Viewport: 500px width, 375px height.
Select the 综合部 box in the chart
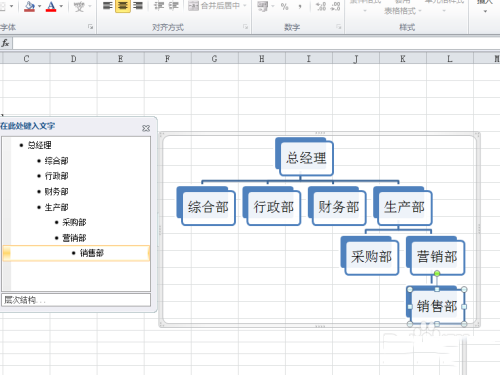tap(208, 207)
